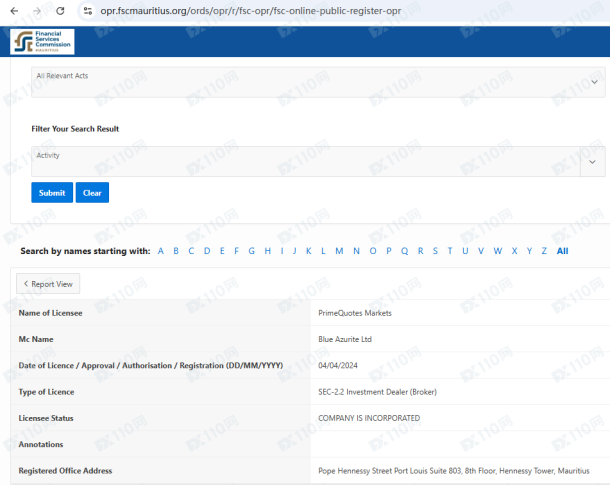610x485 pixels.
Task: Select SEC-2.2 Investment Dealer (Broker) text
Action: click(x=377, y=392)
